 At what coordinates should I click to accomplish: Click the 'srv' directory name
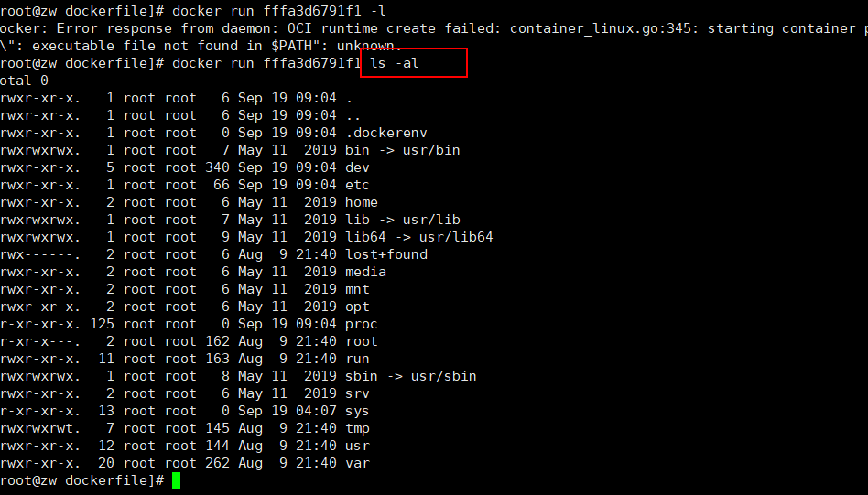(358, 393)
